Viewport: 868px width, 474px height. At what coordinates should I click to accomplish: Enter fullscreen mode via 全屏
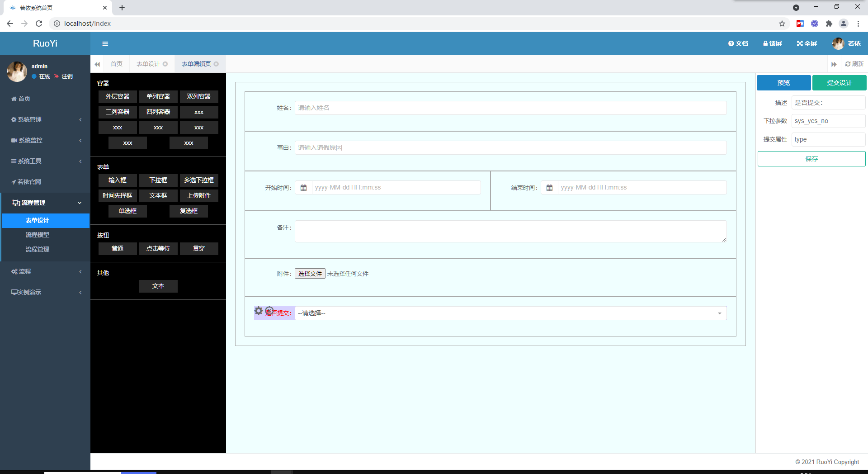pyautogui.click(x=807, y=43)
